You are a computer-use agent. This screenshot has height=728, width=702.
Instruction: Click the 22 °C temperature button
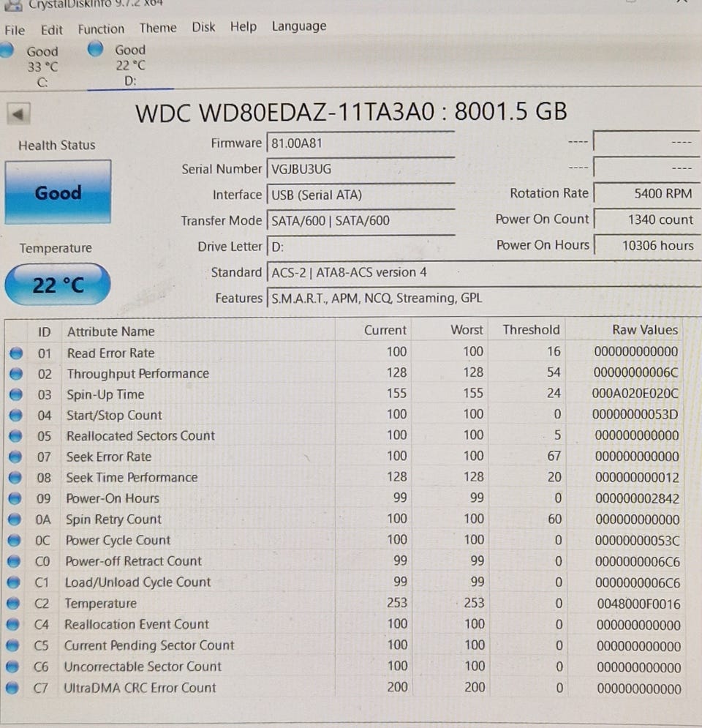(x=58, y=284)
